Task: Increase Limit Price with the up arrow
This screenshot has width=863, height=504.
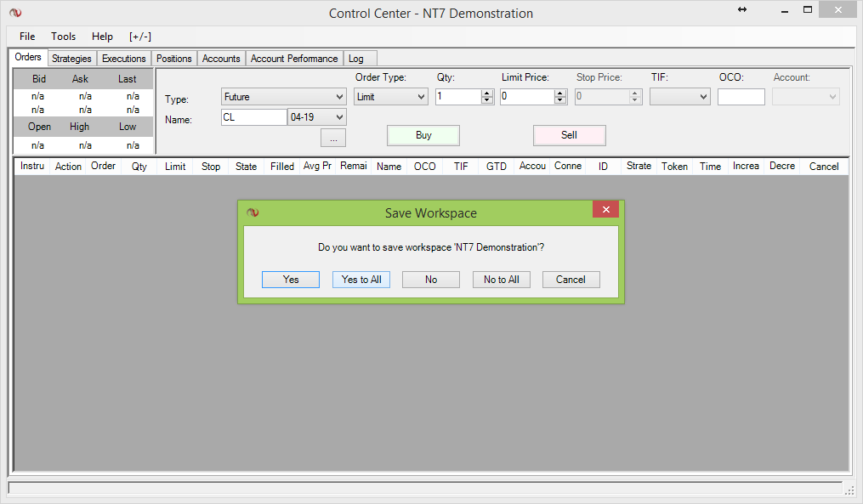Action: [x=560, y=93]
